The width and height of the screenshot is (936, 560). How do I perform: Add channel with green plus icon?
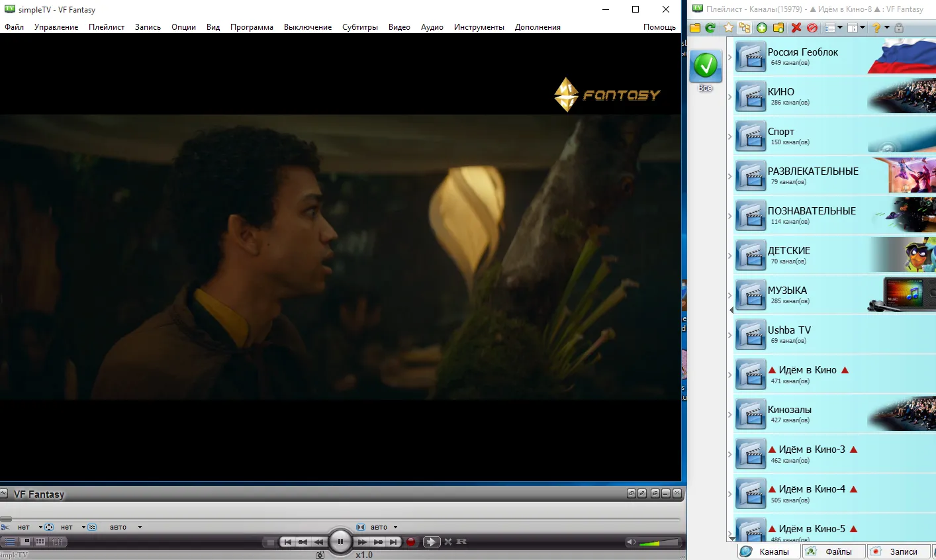click(x=762, y=28)
